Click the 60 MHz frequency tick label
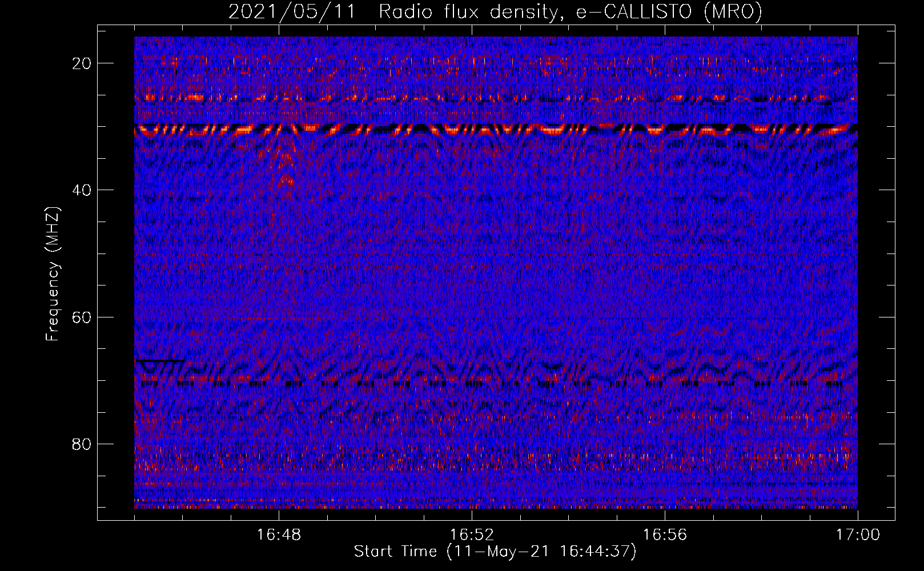This screenshot has width=924, height=571. pos(82,317)
